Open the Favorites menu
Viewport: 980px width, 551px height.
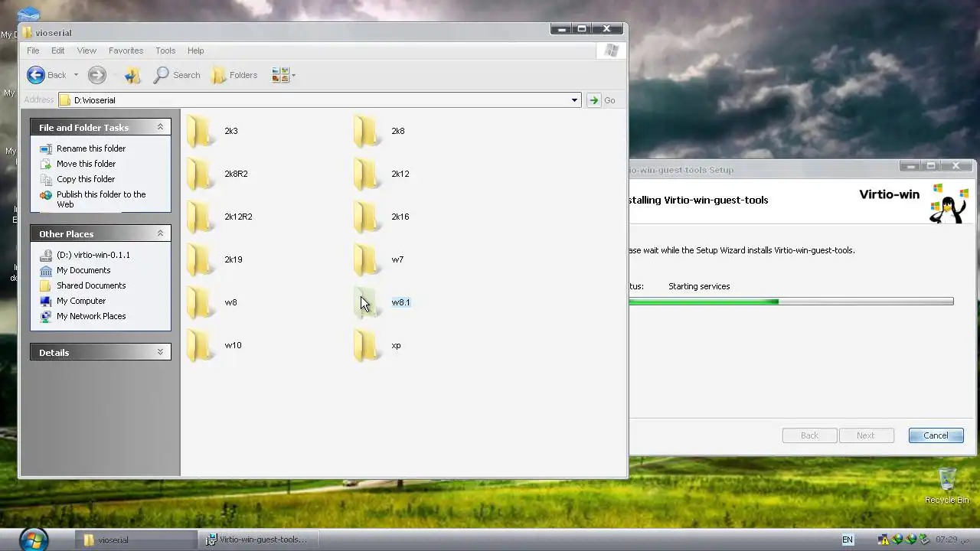pos(126,51)
